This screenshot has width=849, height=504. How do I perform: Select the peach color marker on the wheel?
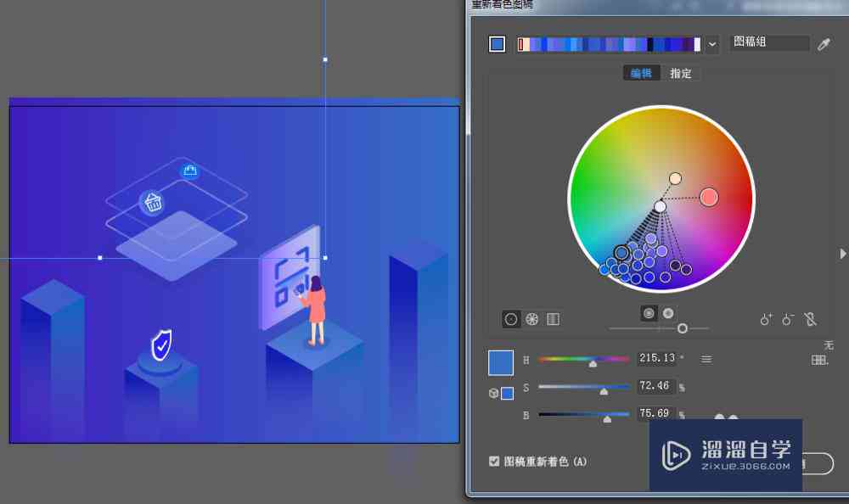pos(675,179)
